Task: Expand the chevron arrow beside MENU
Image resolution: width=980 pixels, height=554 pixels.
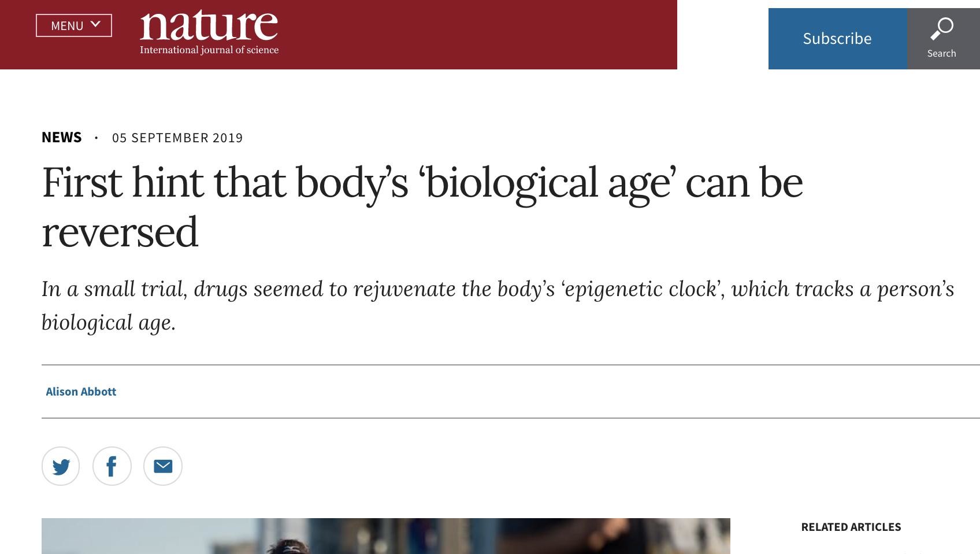Action: [x=96, y=24]
